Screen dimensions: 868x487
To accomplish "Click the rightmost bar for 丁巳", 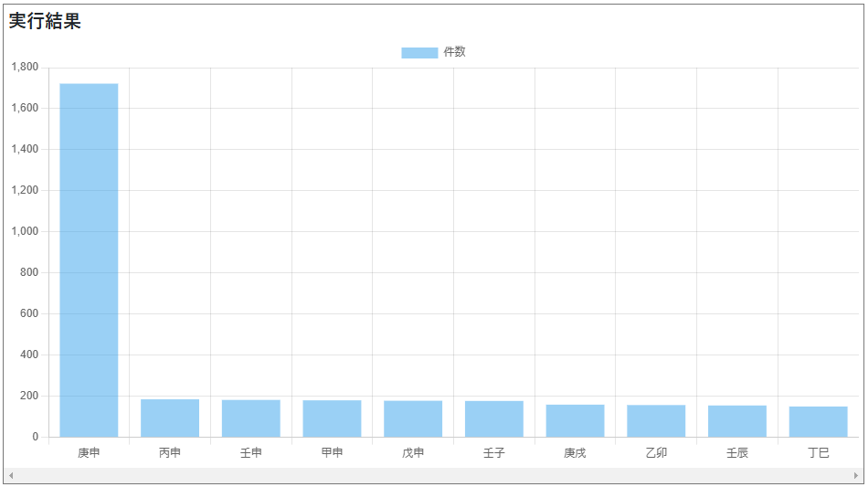I will [x=818, y=422].
